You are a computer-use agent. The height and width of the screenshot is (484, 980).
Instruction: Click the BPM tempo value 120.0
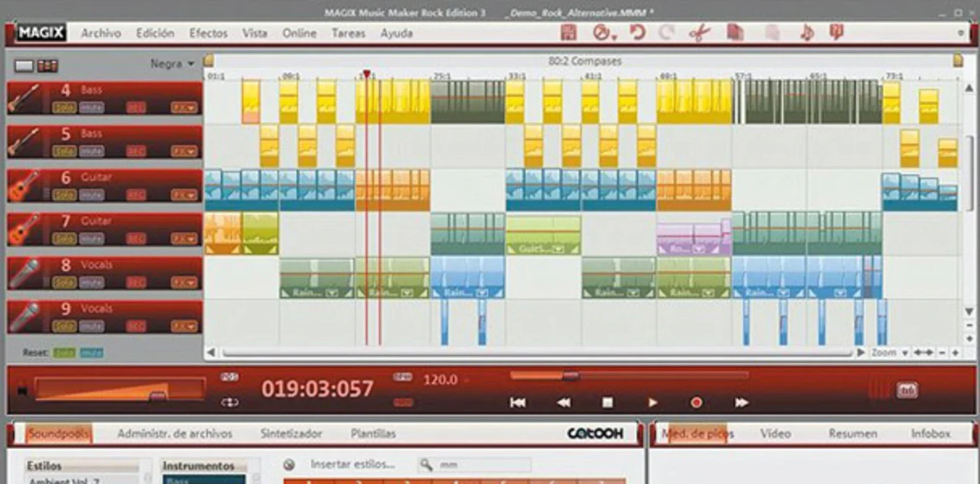[x=440, y=380]
